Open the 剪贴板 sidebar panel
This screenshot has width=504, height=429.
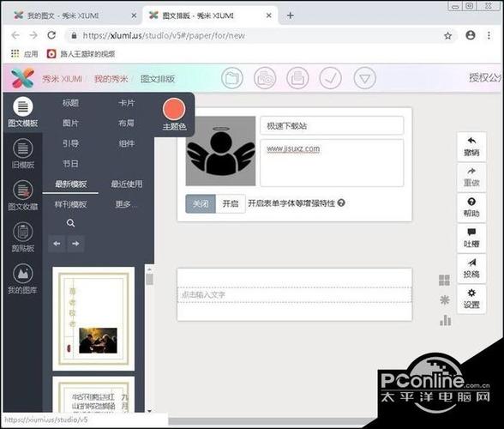pyautogui.click(x=23, y=237)
